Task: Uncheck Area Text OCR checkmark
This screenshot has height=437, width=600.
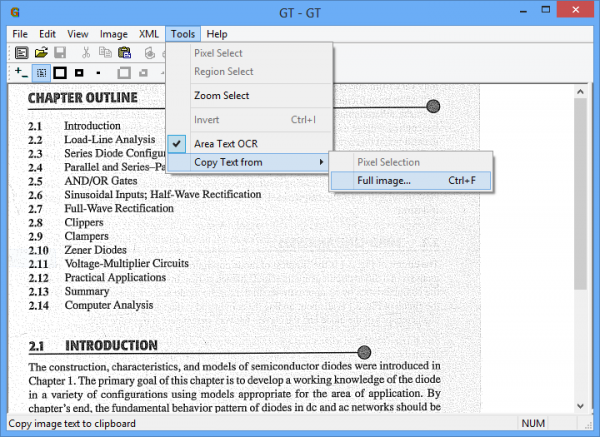Action: 176,144
